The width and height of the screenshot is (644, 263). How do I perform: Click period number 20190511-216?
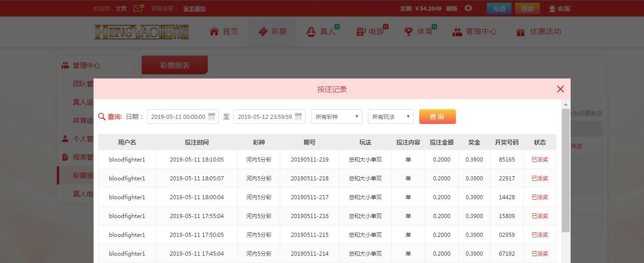point(310,216)
